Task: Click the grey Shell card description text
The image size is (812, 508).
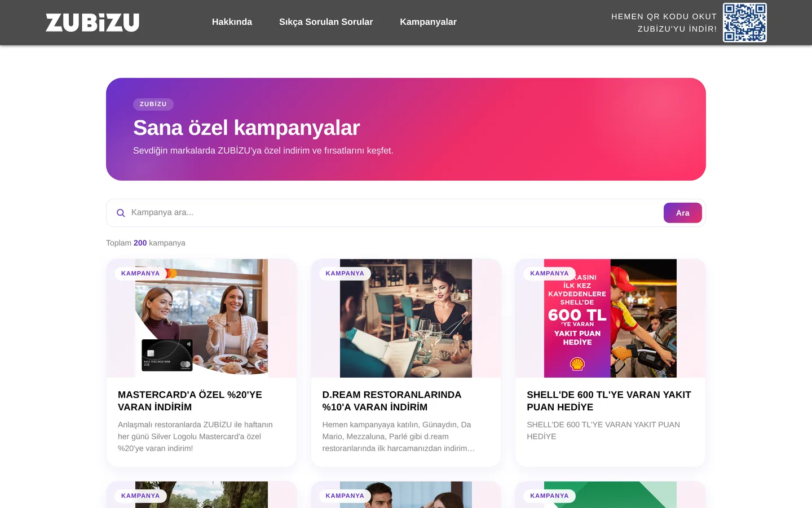Action: point(603,431)
